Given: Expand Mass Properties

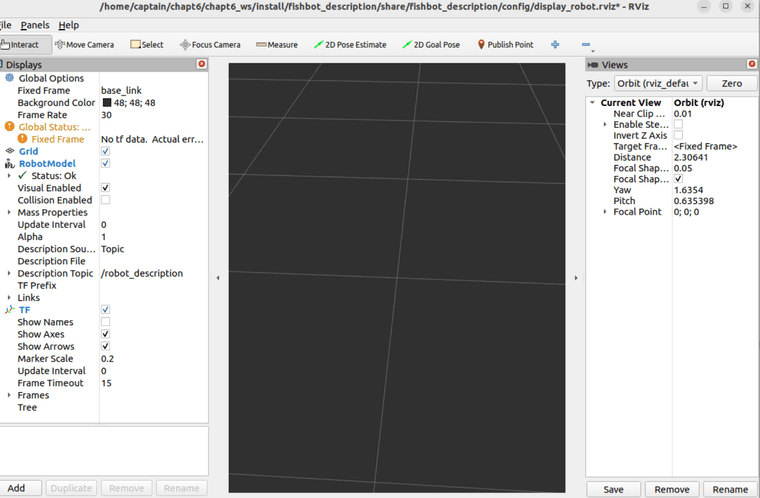Looking at the screenshot, I should click(9, 212).
